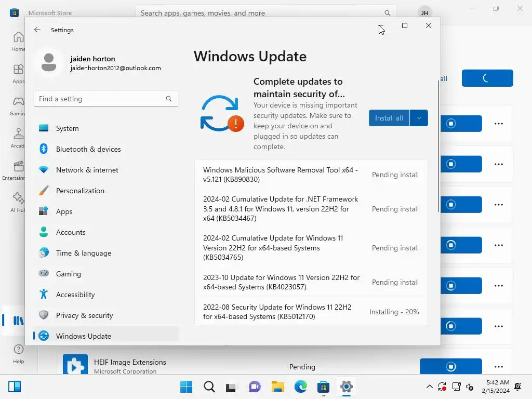Open taskbar Search
Viewport: 532px width, 399px height.
point(209,387)
